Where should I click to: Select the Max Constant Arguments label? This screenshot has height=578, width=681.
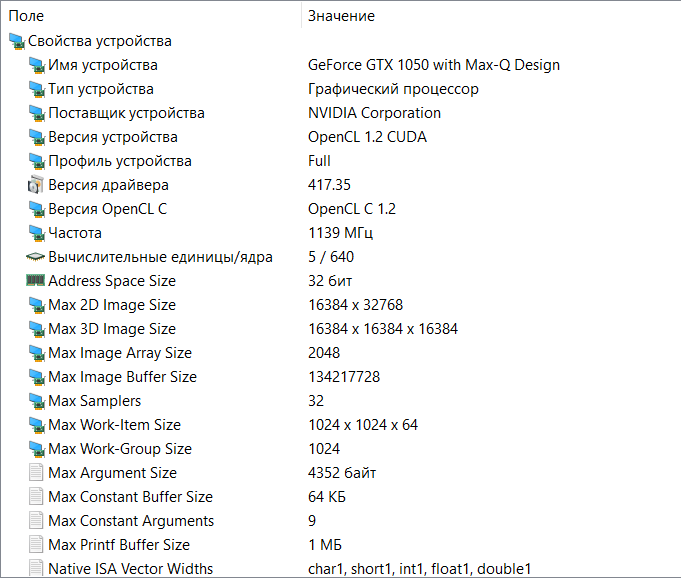tap(131, 521)
